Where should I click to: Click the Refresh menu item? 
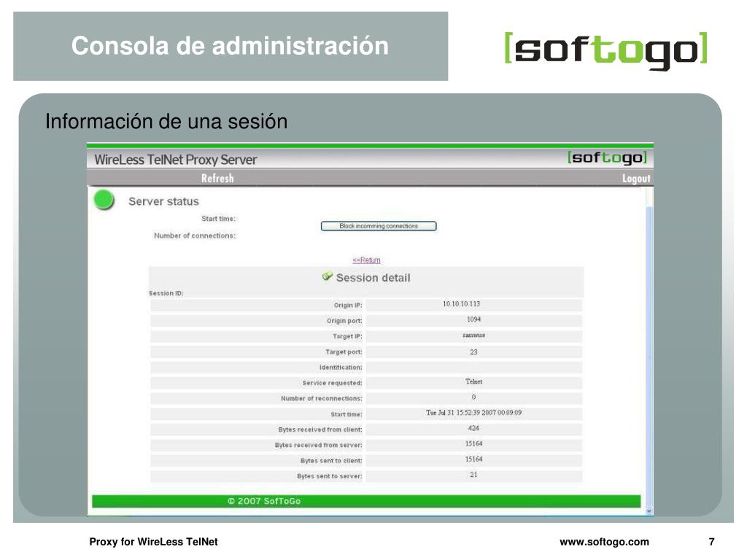coord(217,178)
